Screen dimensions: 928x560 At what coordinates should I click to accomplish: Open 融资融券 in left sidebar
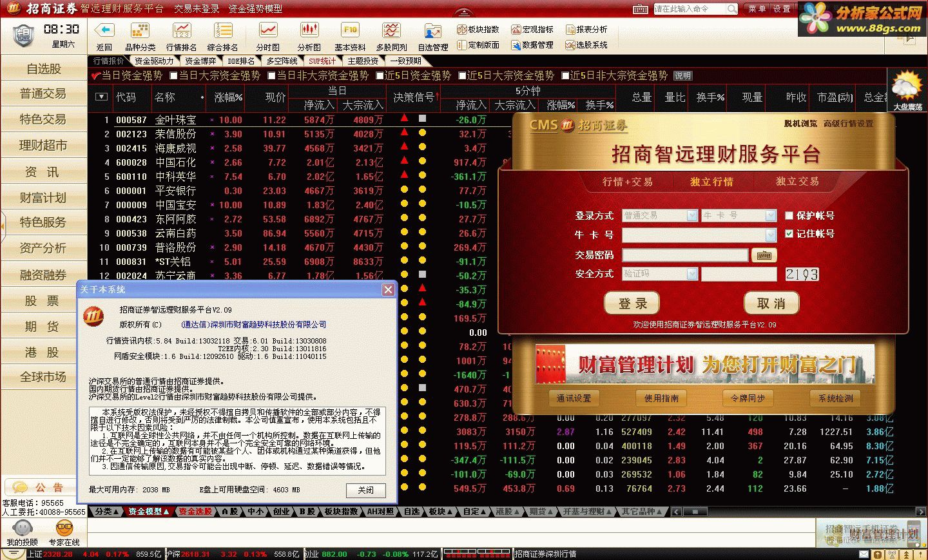43,275
